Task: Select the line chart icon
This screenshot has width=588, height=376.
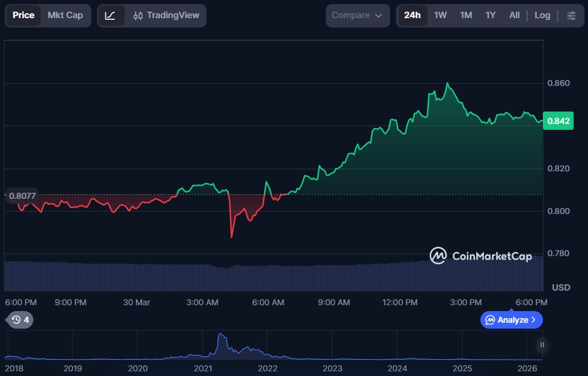Action: point(111,16)
